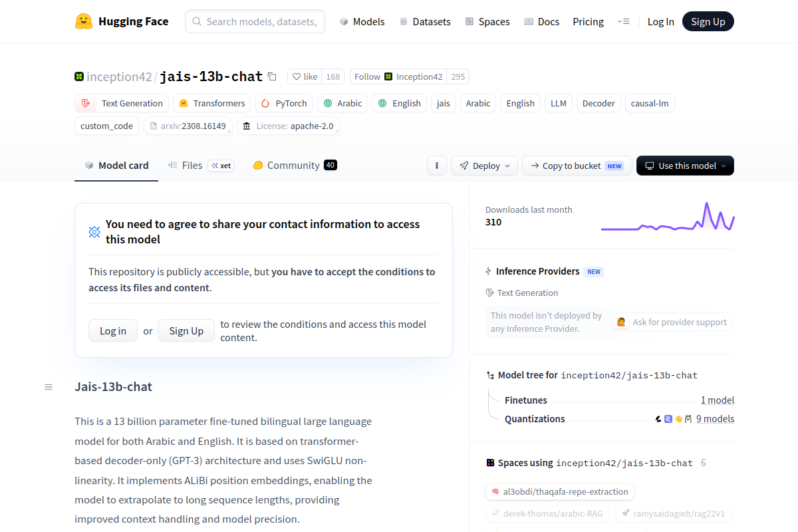
Task: Click Copy to bucket button
Action: coord(577,166)
